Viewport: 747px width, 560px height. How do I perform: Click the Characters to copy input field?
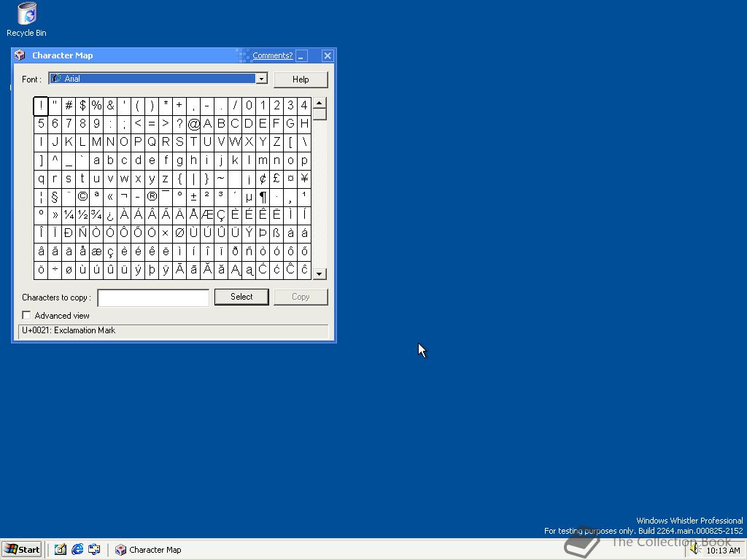pyautogui.click(x=153, y=297)
